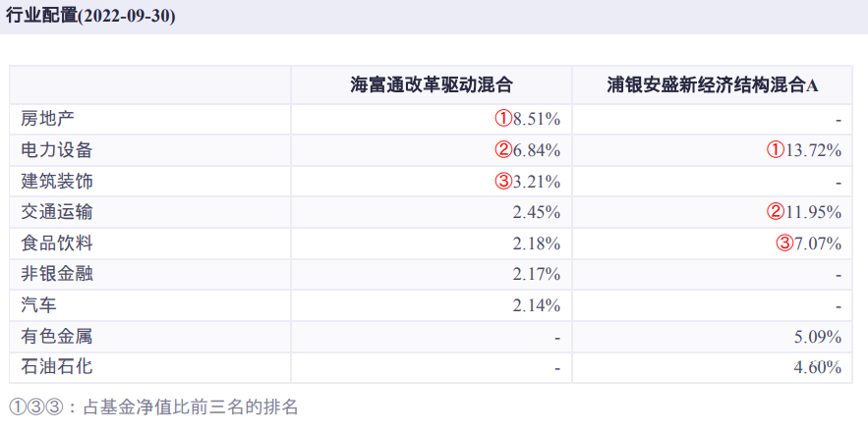Click the 行业配置(2022-09-30) section heading
This screenshot has height=434, width=868.
pyautogui.click(x=91, y=17)
